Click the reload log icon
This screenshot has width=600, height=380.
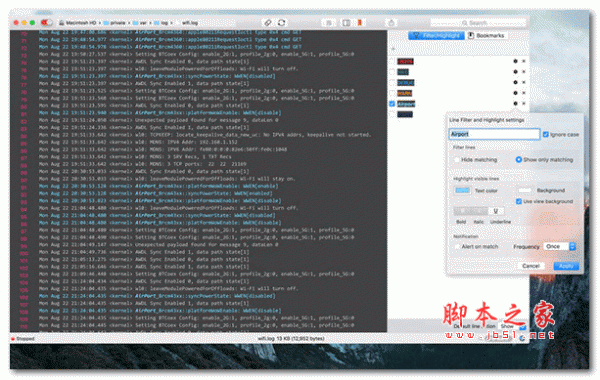pos(282,23)
